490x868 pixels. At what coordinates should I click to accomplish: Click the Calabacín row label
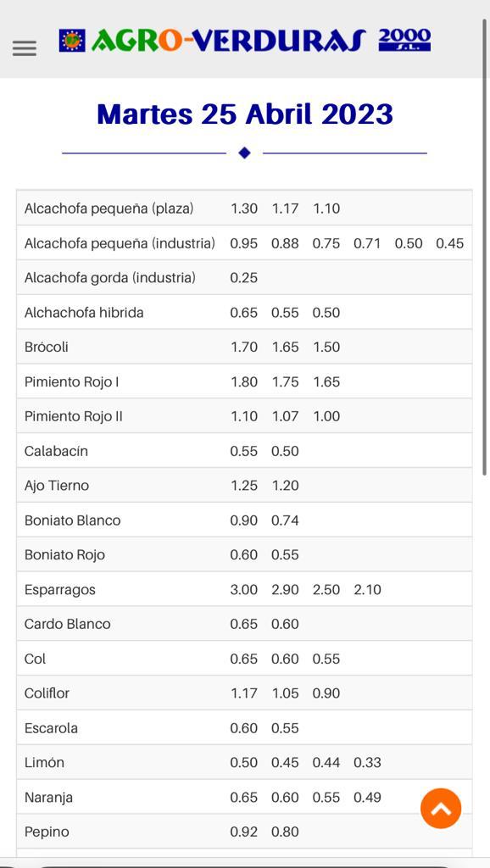pyautogui.click(x=57, y=451)
